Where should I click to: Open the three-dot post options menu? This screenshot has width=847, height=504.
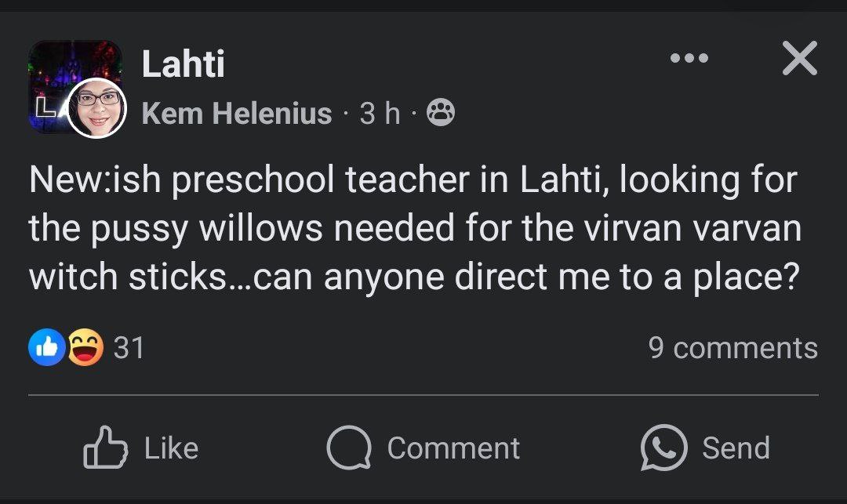click(x=689, y=59)
